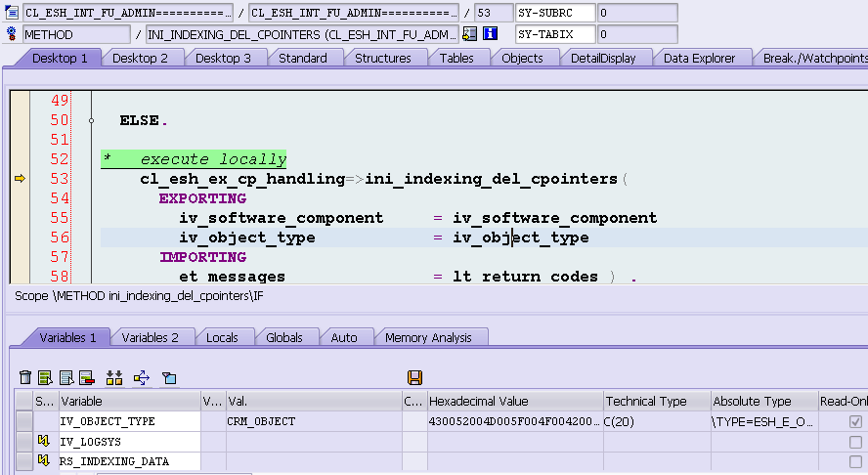Switch to the Desktop 2 tab

pyautogui.click(x=140, y=58)
